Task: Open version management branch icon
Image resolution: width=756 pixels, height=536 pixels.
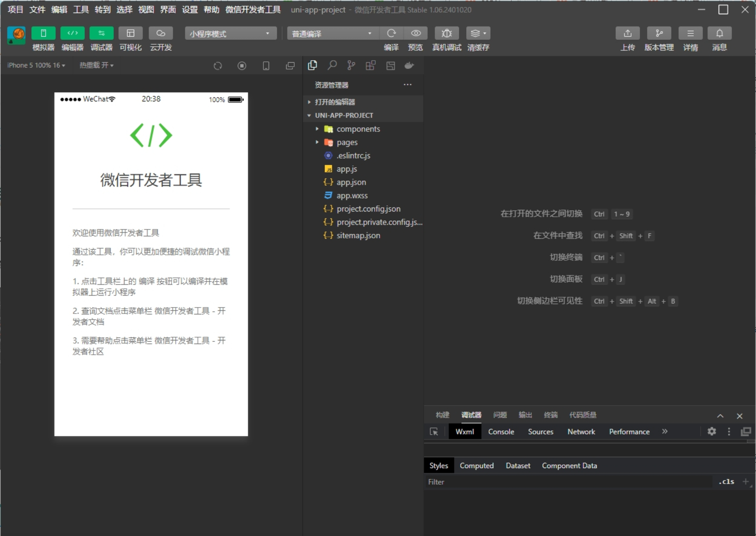Action: tap(659, 33)
